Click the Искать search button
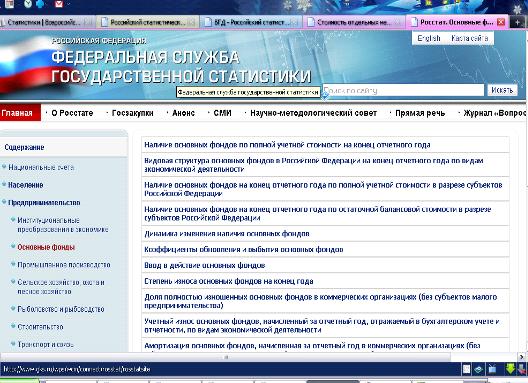Screen dimensions: 528x383 502,90
